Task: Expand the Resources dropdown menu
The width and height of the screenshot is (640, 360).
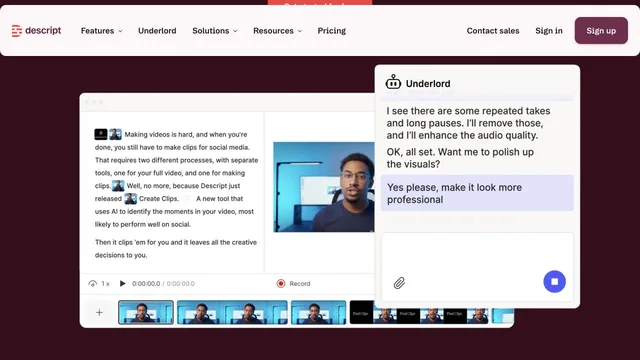Action: pos(278,31)
